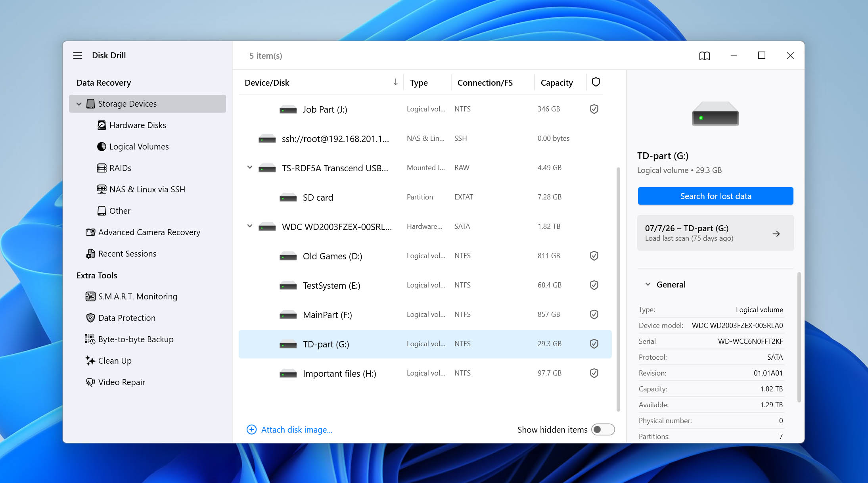Click the protection shield column header icon
Viewport: 868px width, 483px height.
596,82
